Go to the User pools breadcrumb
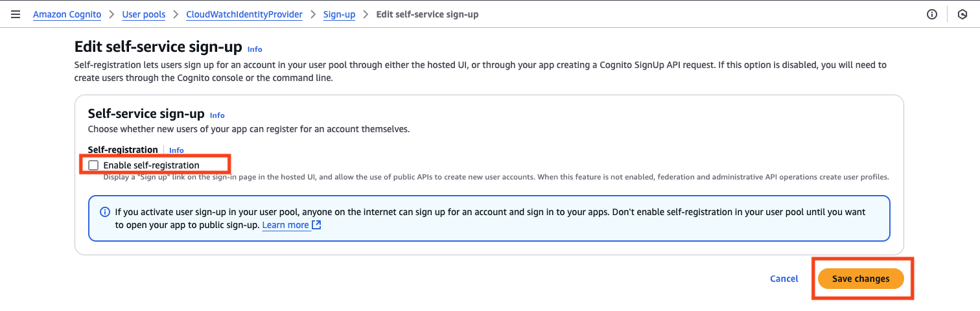The height and width of the screenshot is (311, 980). pos(143,14)
